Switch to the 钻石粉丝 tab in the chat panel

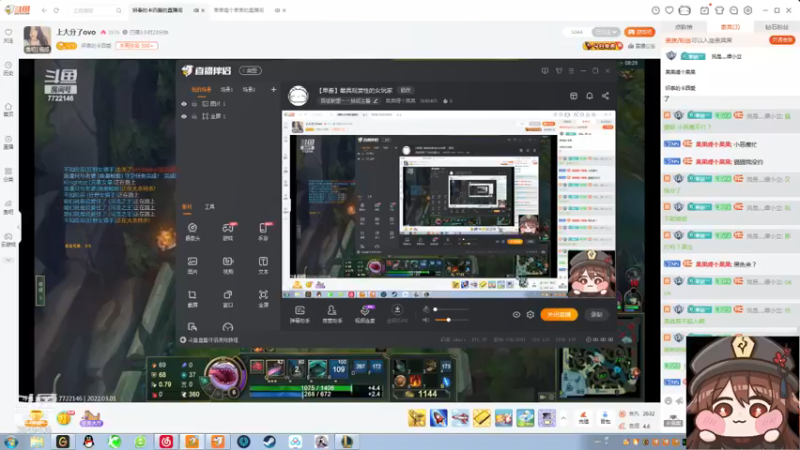click(x=777, y=27)
